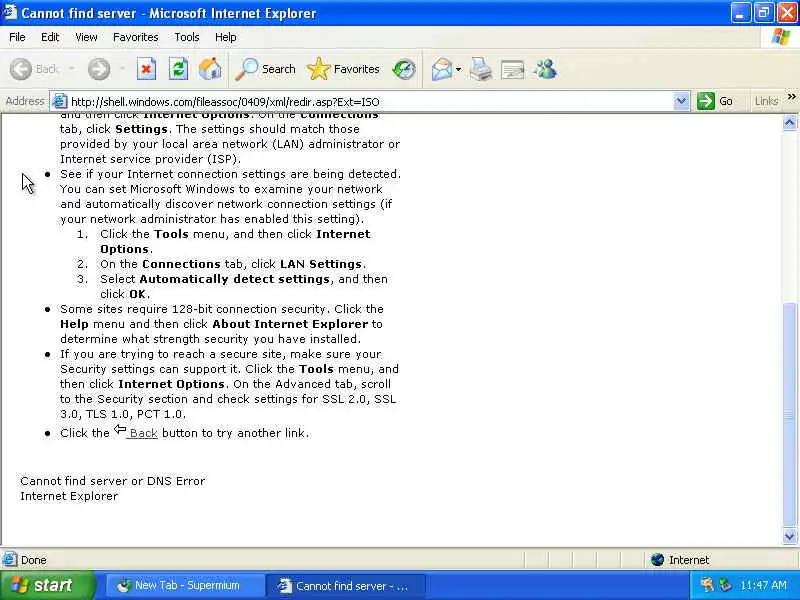Open the Favorites star toolbar button
Screen dimensions: 800x600
tap(343, 69)
